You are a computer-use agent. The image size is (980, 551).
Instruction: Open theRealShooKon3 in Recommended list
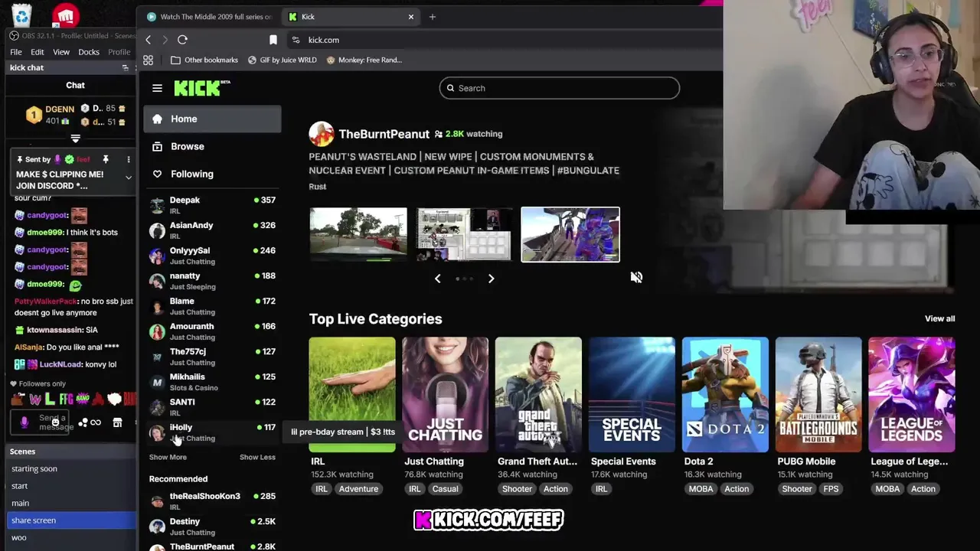[x=212, y=501]
